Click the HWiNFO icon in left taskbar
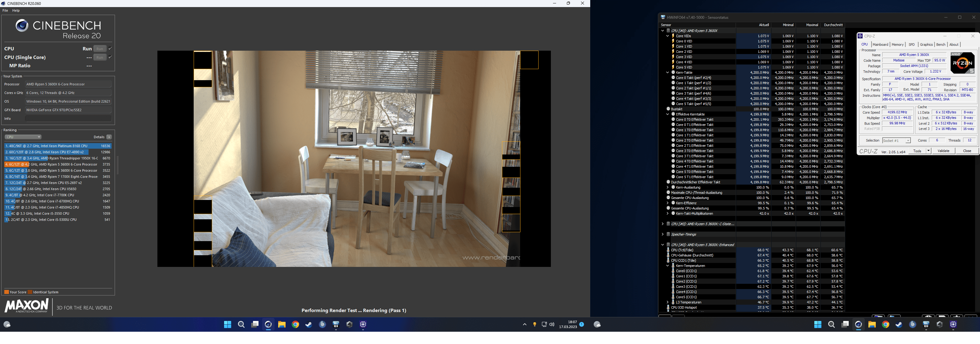Viewport: 980px width, 344px height. pyautogui.click(x=336, y=324)
